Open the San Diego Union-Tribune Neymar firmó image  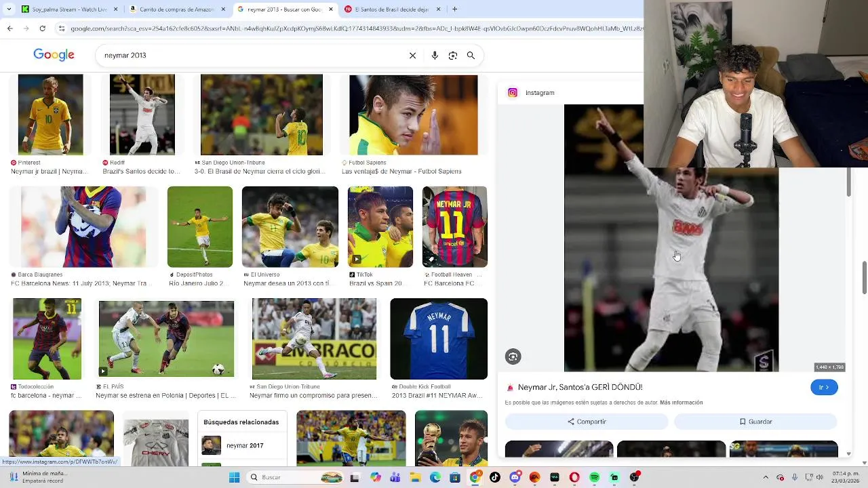coord(314,339)
